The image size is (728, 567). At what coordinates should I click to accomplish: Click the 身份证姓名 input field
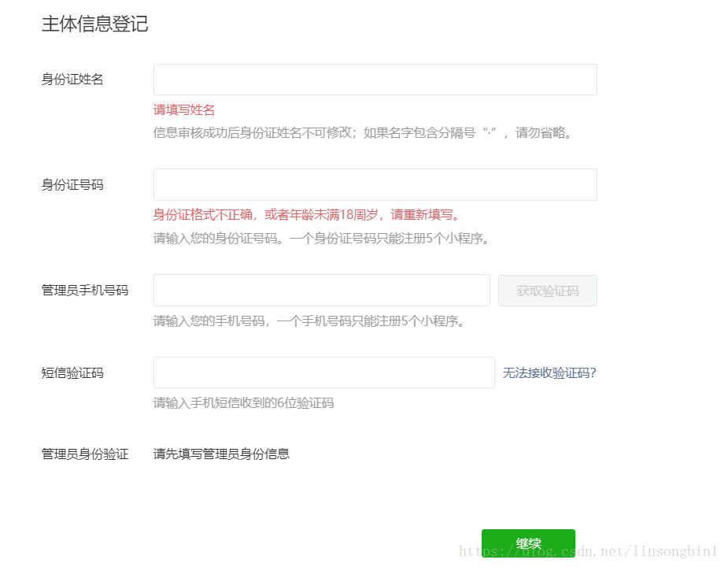click(x=375, y=80)
